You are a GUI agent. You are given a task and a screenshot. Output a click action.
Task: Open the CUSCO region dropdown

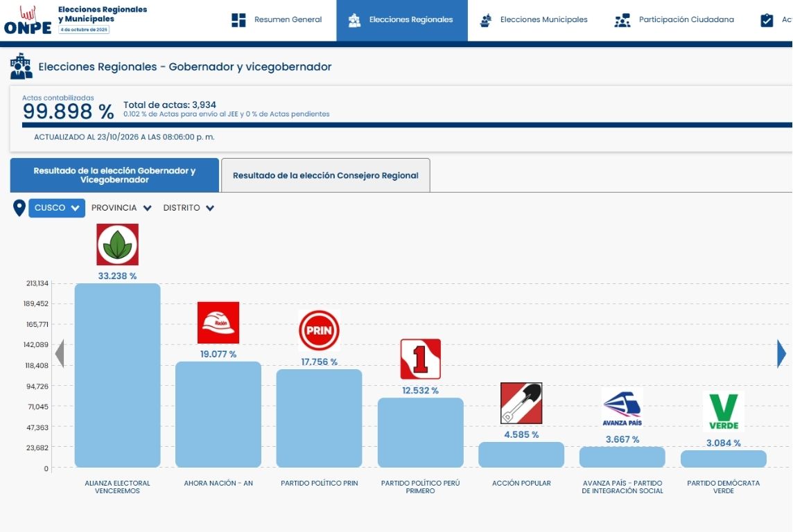click(x=57, y=208)
